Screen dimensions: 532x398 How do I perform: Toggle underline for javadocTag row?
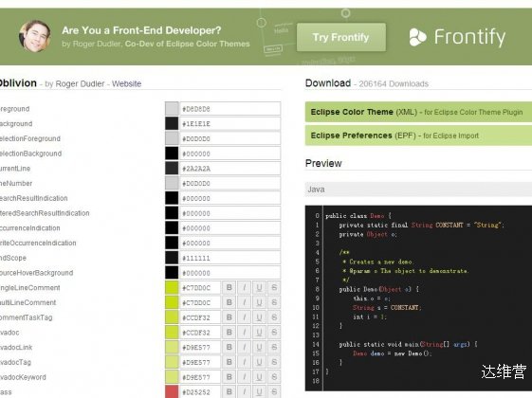click(x=259, y=362)
